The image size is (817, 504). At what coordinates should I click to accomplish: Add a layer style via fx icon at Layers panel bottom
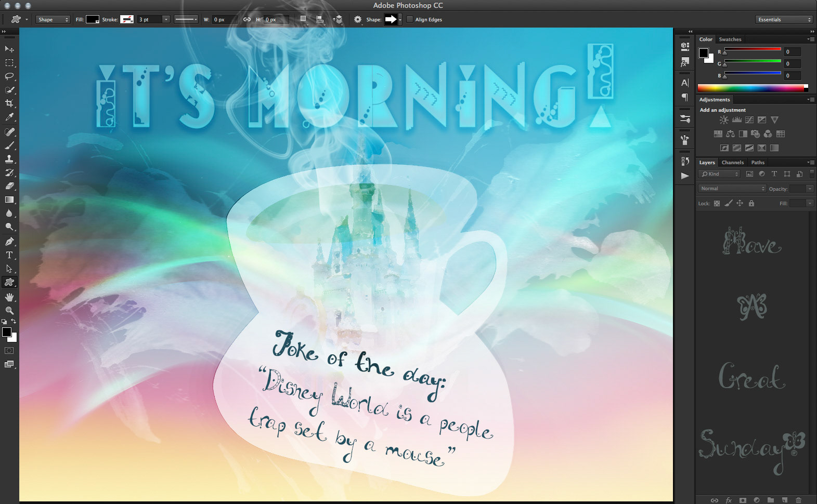coord(729,500)
